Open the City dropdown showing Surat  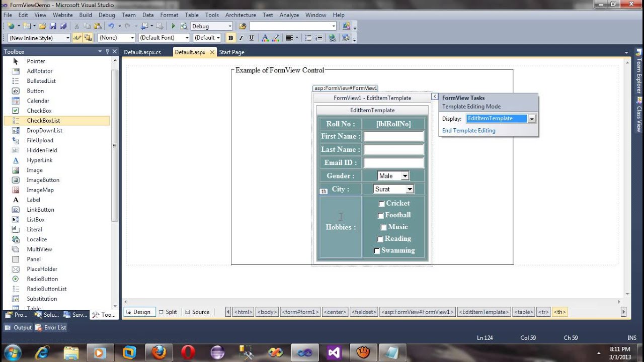410,189
